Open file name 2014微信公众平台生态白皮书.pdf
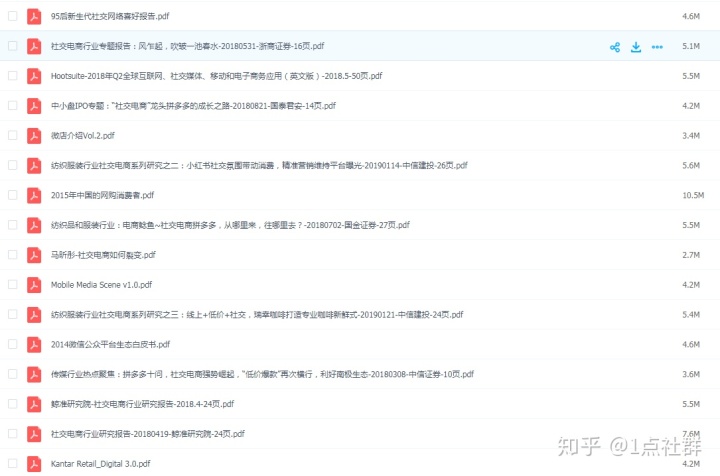The height and width of the screenshot is (476, 720). click(110, 344)
